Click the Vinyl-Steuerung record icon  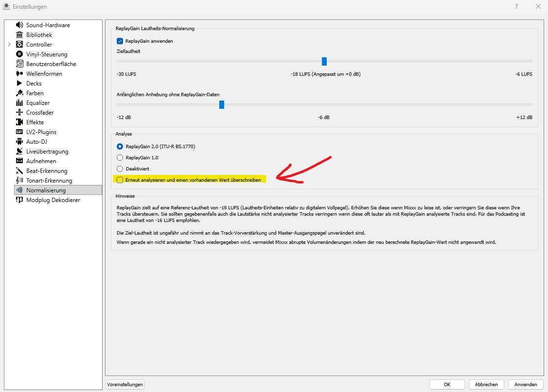[x=19, y=54]
